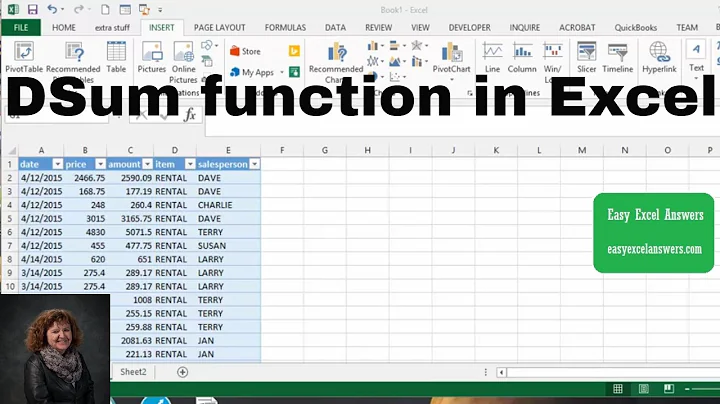Image resolution: width=720 pixels, height=404 pixels.
Task: Click the Select All corner button
Action: (11, 150)
